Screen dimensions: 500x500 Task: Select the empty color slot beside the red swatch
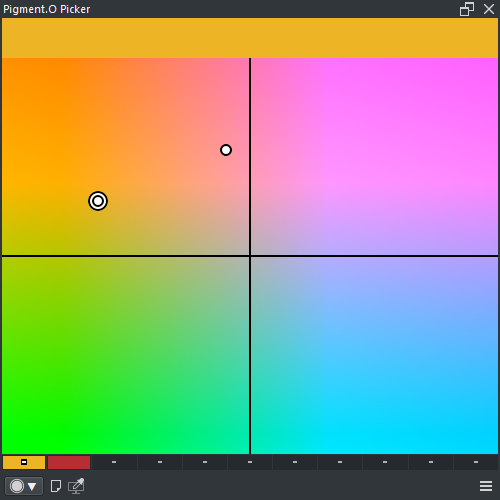point(114,462)
